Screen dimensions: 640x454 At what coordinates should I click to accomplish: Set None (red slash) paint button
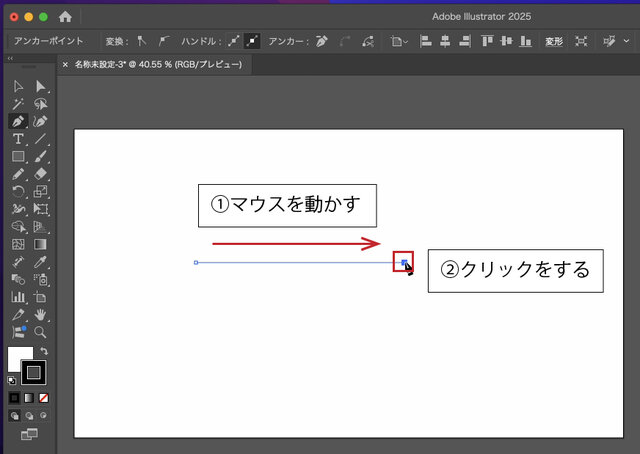[x=44, y=398]
